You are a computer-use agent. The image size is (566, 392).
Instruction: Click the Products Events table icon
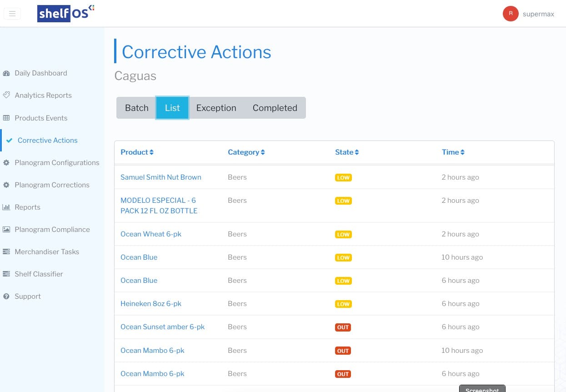[6, 118]
